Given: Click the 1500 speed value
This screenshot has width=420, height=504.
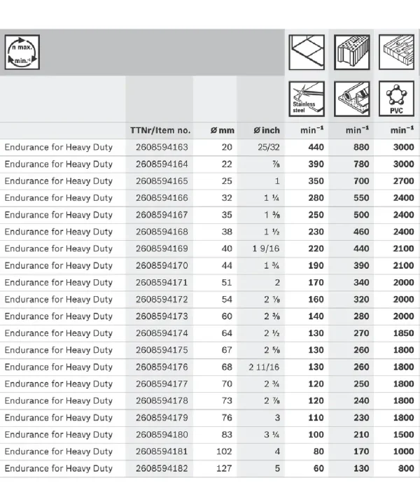Looking at the screenshot, I should 404,435.
